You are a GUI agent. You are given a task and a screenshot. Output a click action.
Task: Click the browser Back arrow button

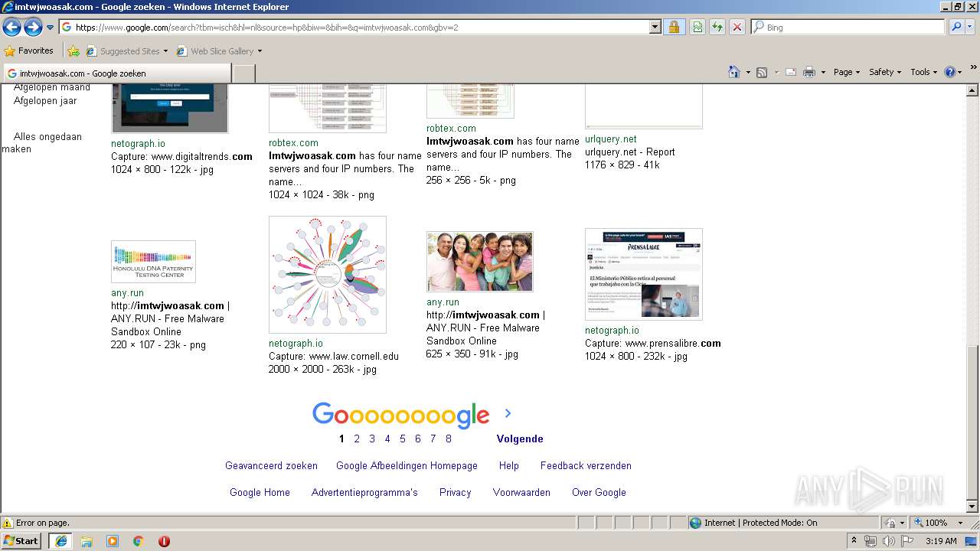pos(11,28)
